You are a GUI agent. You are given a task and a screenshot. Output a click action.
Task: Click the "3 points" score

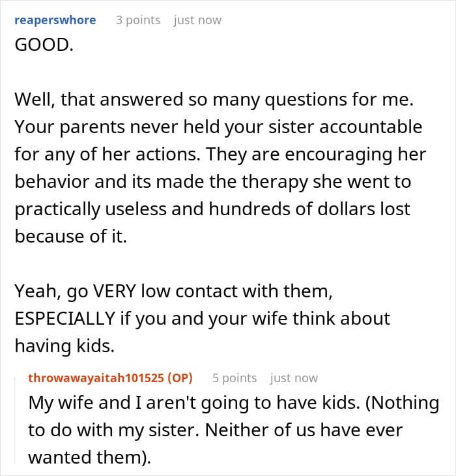point(138,20)
